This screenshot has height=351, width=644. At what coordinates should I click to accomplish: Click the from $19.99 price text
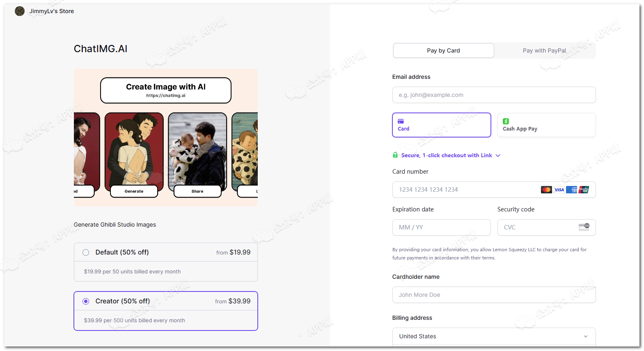point(233,252)
